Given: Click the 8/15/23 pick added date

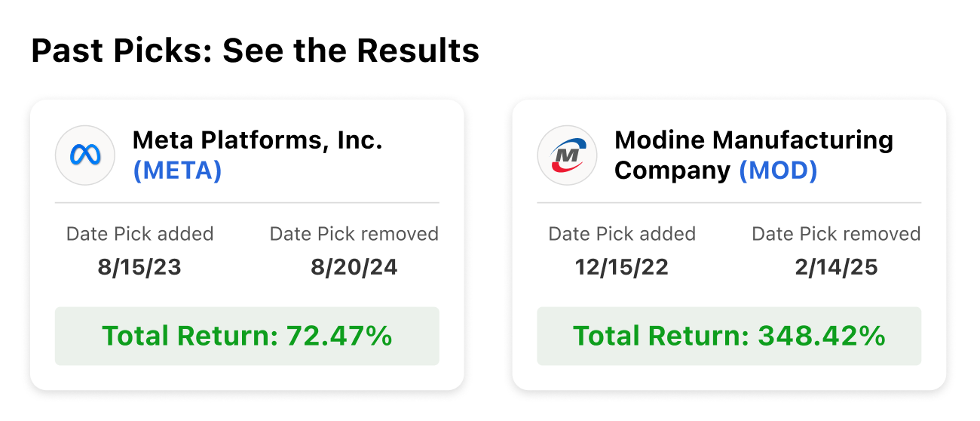Looking at the screenshot, I should 139,268.
